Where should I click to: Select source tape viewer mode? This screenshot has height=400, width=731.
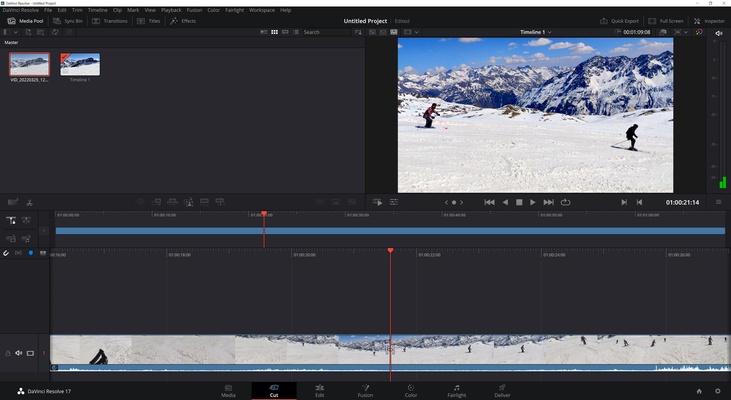383,32
